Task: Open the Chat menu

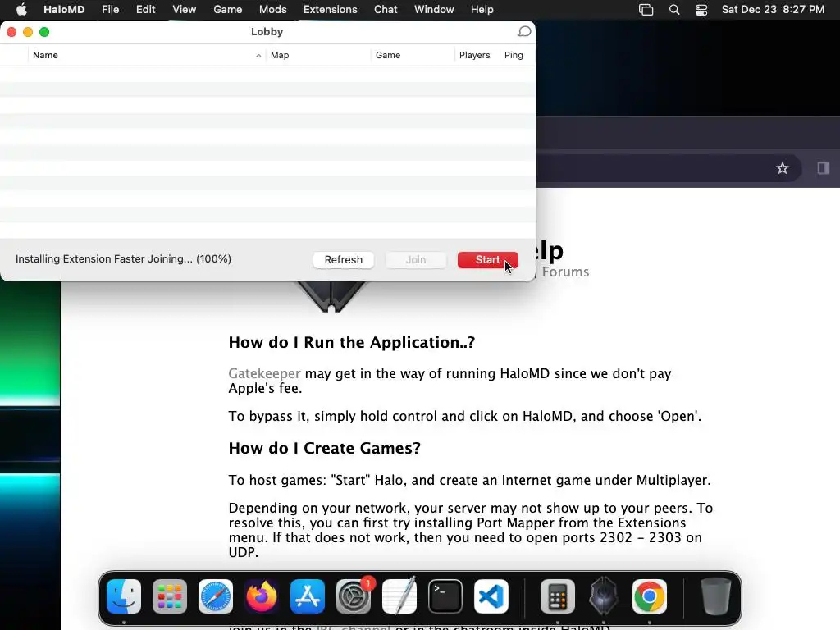Action: pos(386,10)
